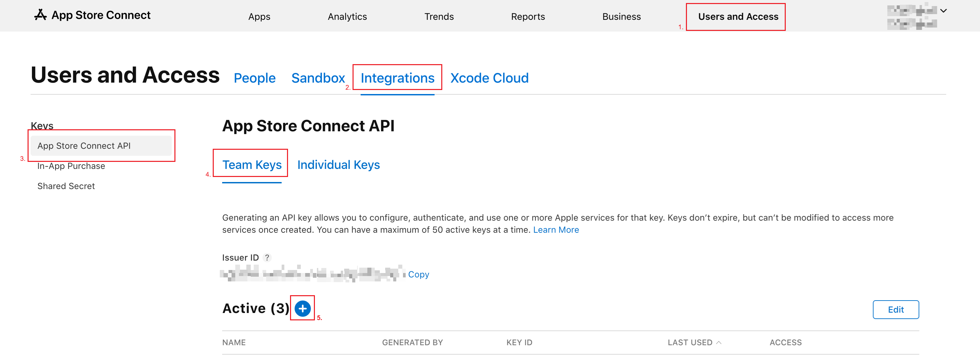The width and height of the screenshot is (980, 360).
Task: Go to the Trends section
Action: 439,16
